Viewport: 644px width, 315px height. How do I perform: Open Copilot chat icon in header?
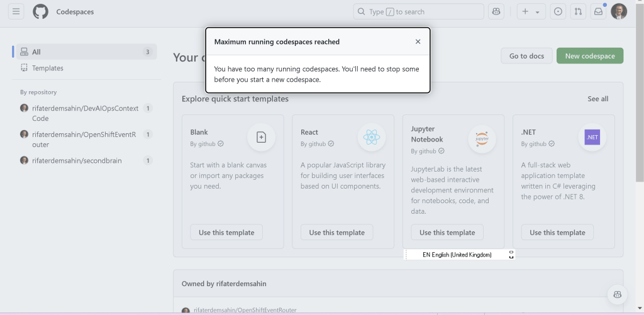[496, 11]
